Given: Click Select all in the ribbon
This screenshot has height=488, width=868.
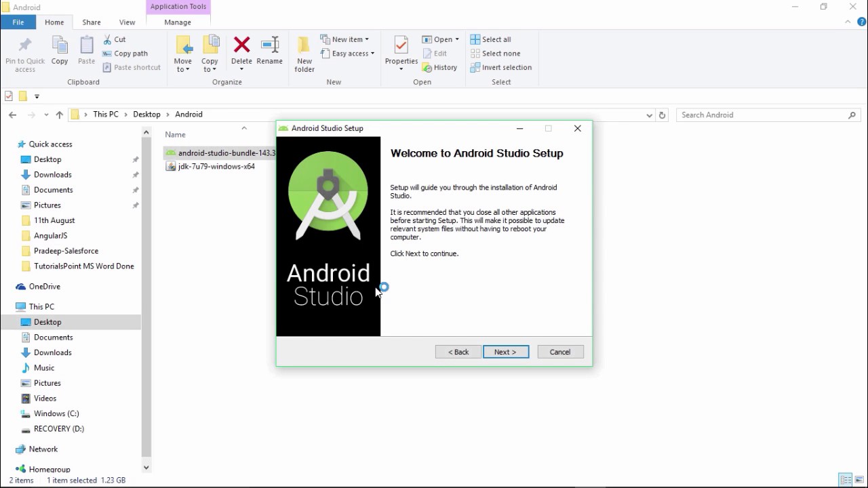Looking at the screenshot, I should click(x=491, y=39).
